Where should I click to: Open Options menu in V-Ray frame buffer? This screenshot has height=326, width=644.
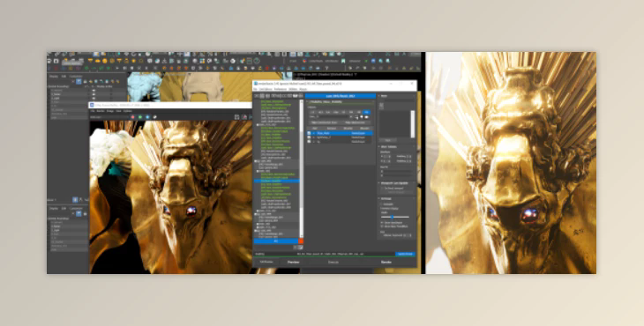pos(128,111)
